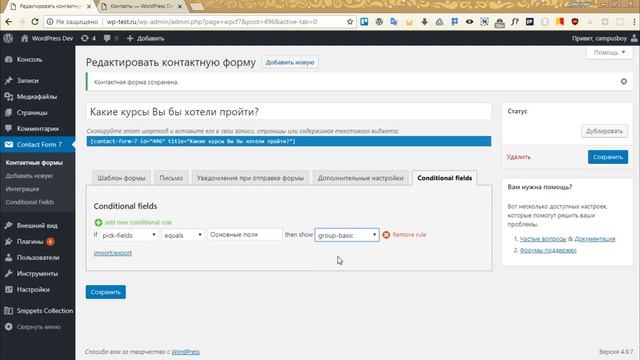Viewport: 640px width, 360px height.
Task: Bookmark page with star icon
Action: [x=350, y=22]
